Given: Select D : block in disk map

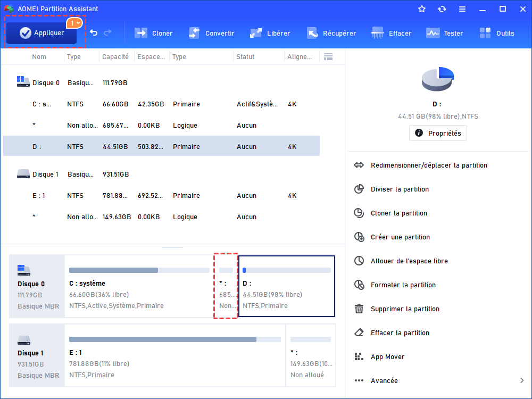Looking at the screenshot, I should [287, 286].
